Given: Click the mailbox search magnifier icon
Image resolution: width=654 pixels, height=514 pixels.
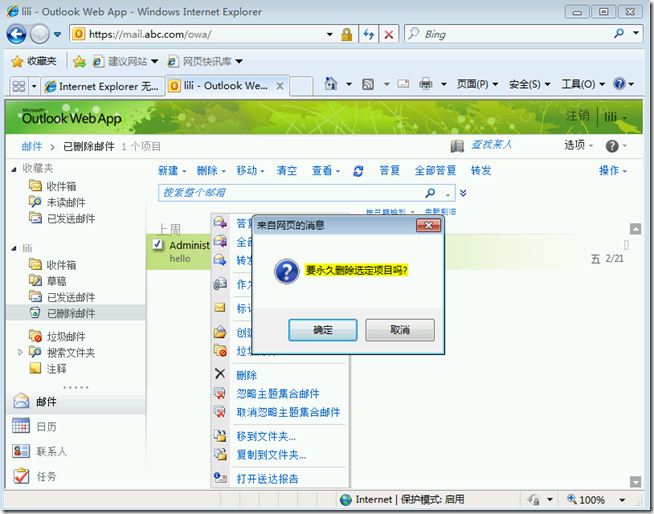Looking at the screenshot, I should [430, 193].
